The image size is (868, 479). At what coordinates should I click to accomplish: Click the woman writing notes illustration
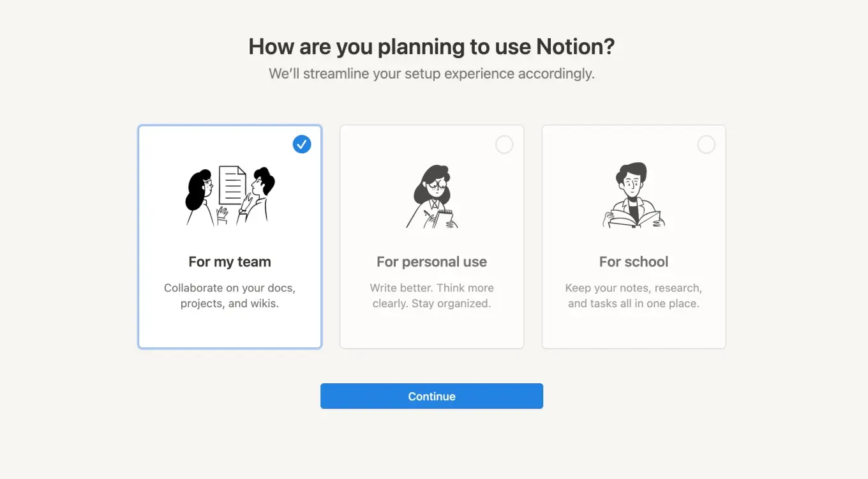tap(432, 197)
